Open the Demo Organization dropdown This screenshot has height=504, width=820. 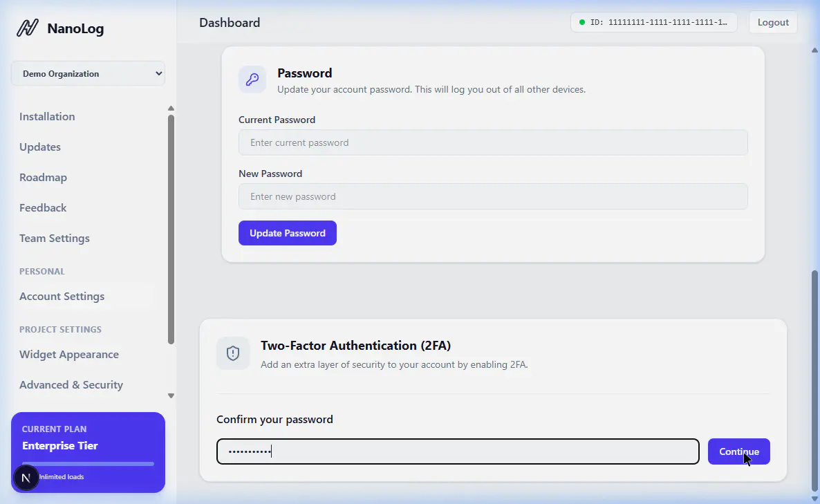pos(88,74)
